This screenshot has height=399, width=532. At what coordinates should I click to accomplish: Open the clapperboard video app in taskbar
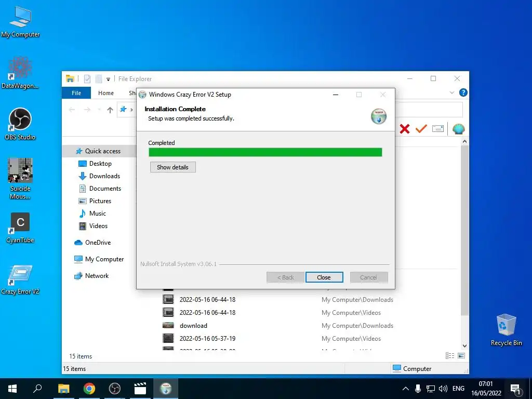pos(140,389)
